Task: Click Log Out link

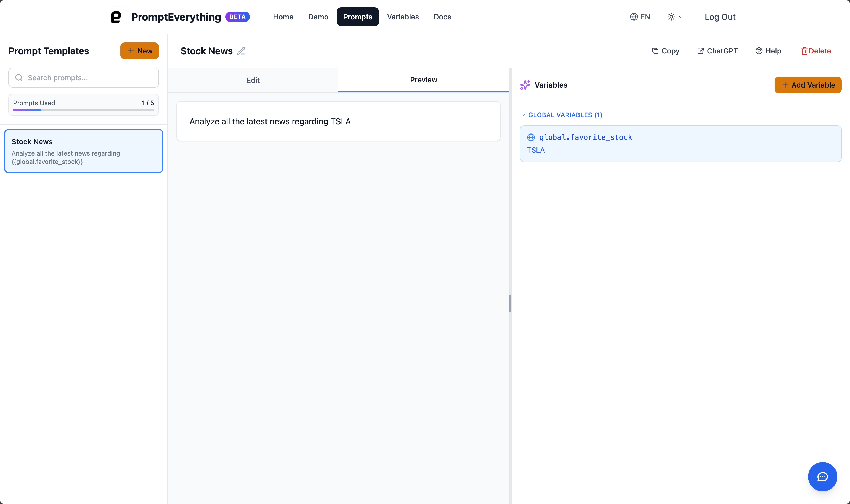Action: [720, 17]
